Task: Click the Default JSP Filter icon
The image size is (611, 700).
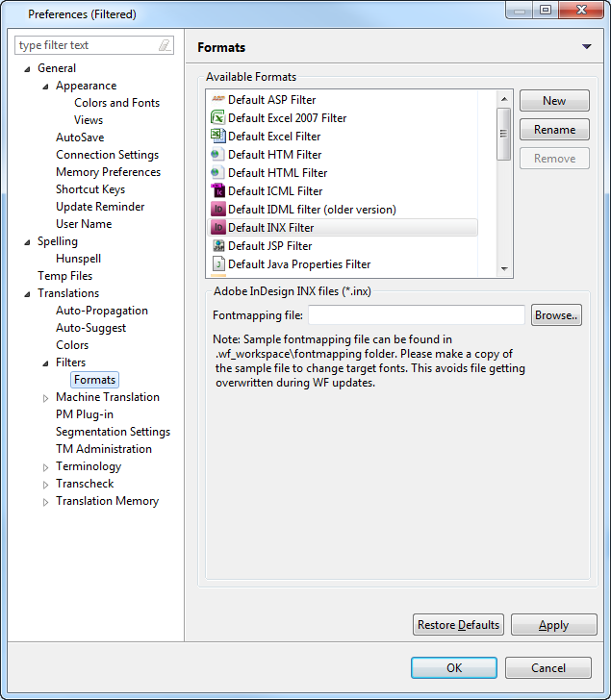Action: [218, 246]
